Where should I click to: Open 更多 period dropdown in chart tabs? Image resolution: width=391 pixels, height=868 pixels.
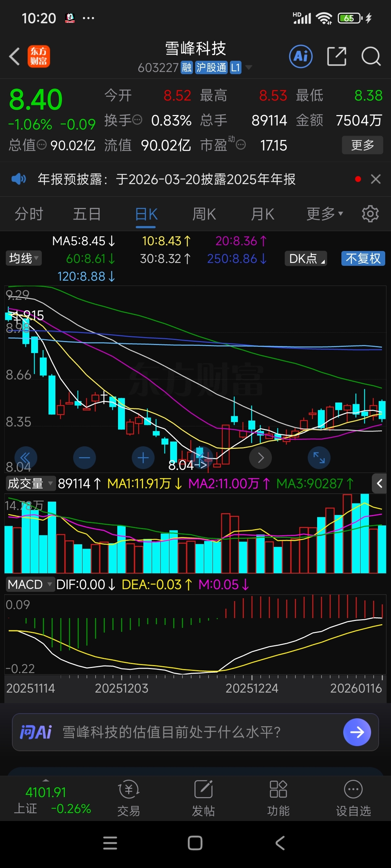coord(325,214)
